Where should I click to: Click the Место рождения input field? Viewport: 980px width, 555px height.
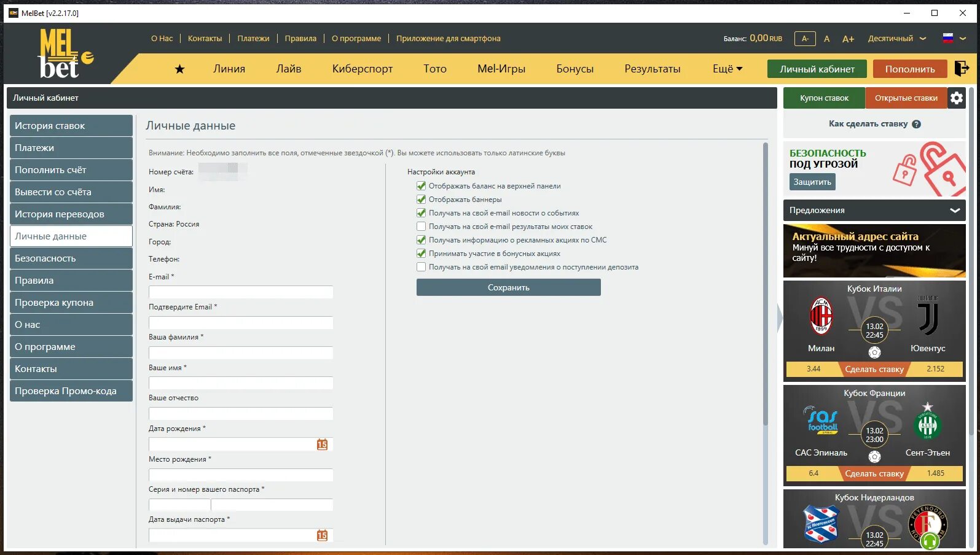pos(241,475)
